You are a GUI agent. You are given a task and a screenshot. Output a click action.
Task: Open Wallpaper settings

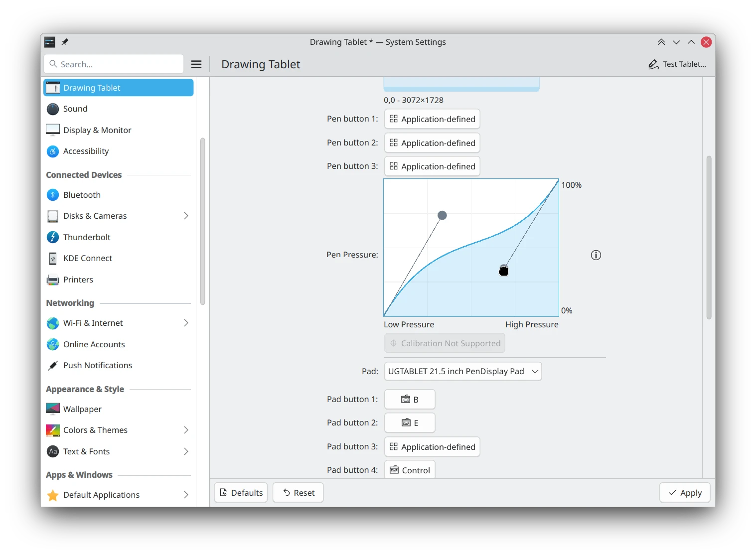click(118, 409)
